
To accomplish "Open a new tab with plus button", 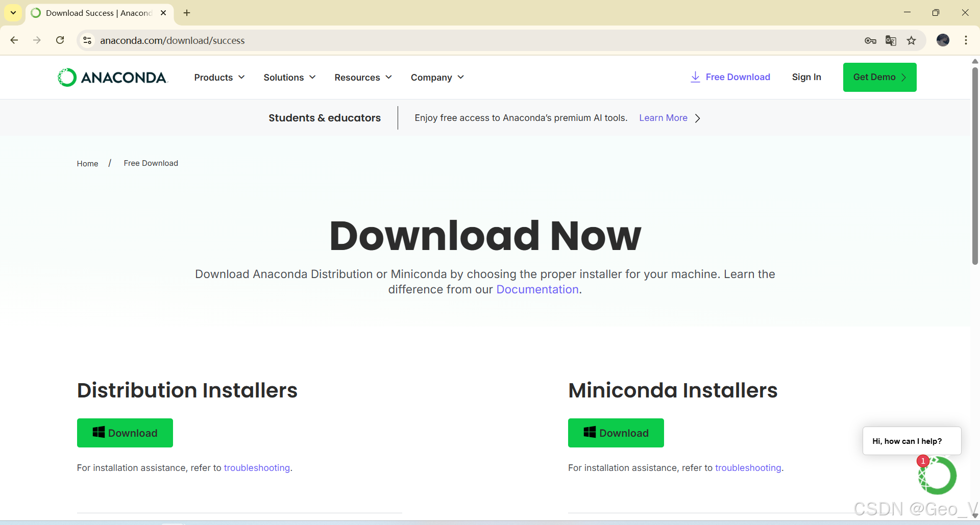I will click(187, 13).
